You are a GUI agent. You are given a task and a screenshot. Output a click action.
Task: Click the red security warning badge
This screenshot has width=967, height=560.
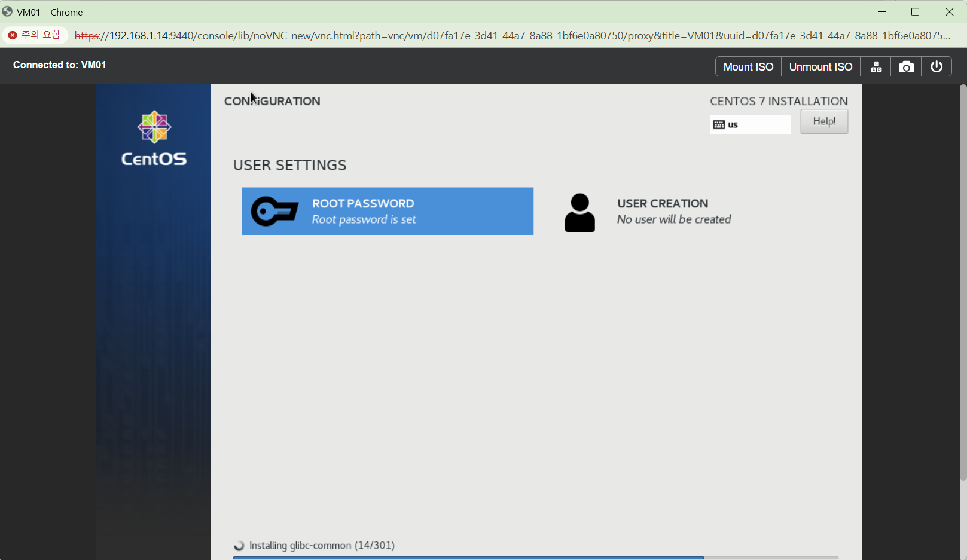pos(35,35)
